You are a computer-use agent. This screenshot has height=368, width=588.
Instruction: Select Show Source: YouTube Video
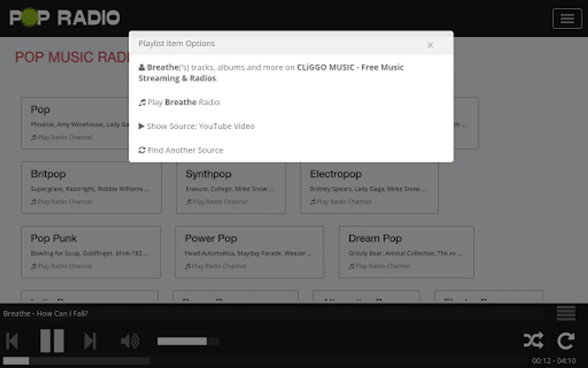click(x=196, y=126)
